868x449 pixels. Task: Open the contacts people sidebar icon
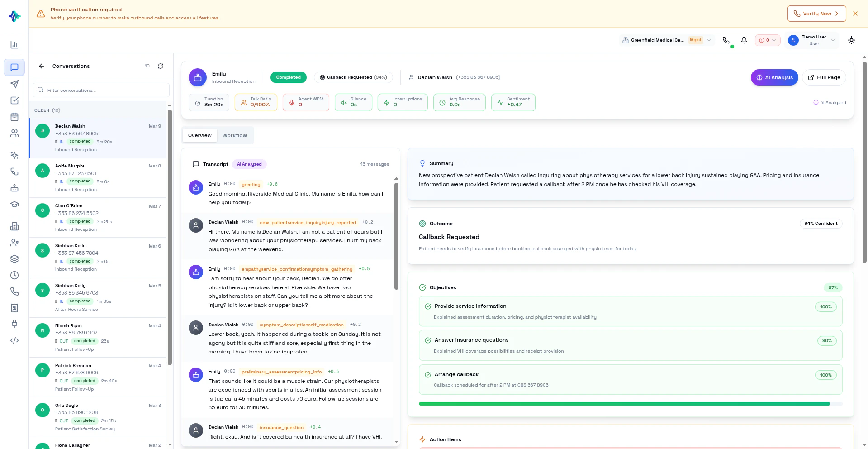coord(14,133)
